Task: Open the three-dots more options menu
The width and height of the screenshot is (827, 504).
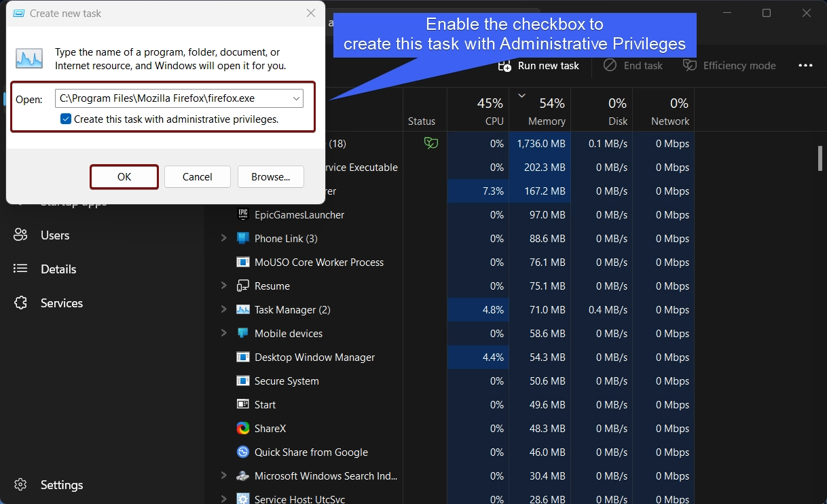Action: [805, 66]
